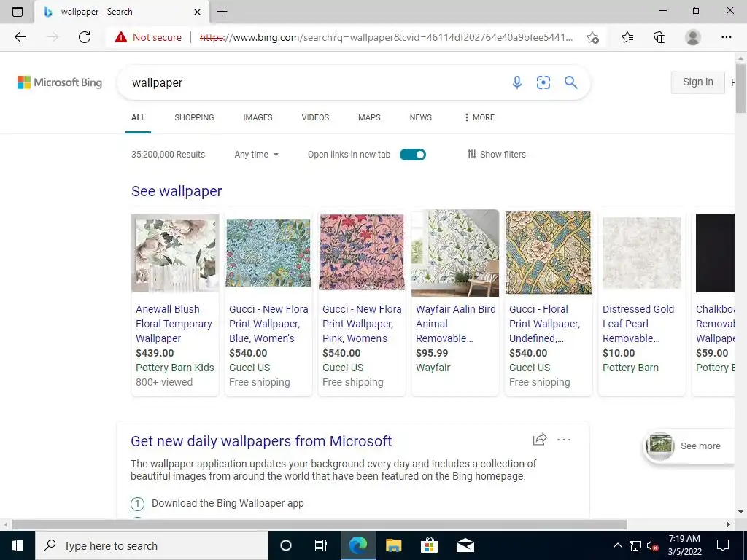Open a new tab with plus button
The width and height of the screenshot is (747, 560).
222,12
